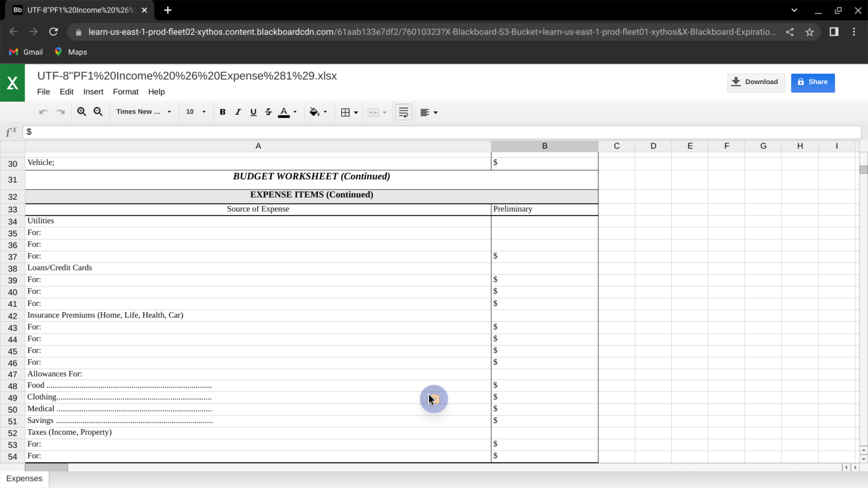Open the borders dropdown arrow
This screenshot has width=868, height=488.
coord(356,112)
